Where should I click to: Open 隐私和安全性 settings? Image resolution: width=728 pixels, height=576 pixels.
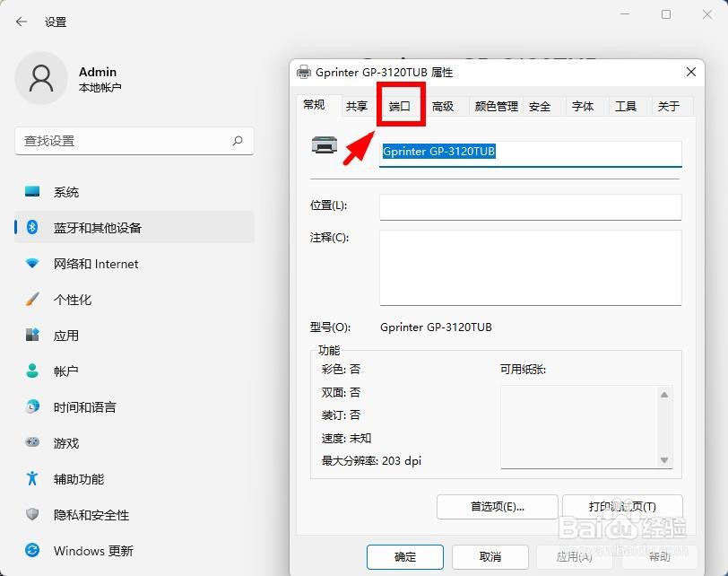click(x=134, y=514)
